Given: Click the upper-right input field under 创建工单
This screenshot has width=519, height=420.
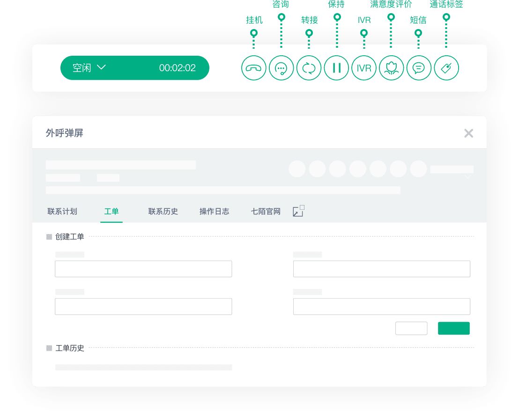Looking at the screenshot, I should [382, 269].
